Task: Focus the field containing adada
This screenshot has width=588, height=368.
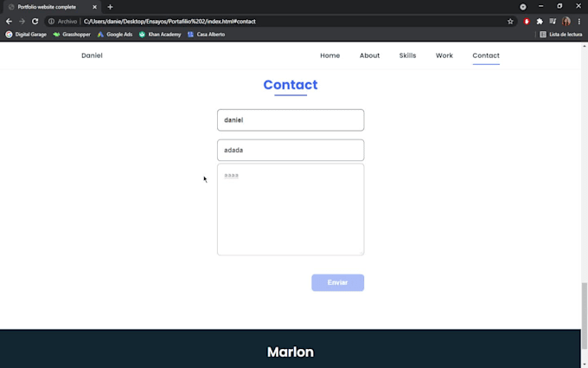Action: 291,150
